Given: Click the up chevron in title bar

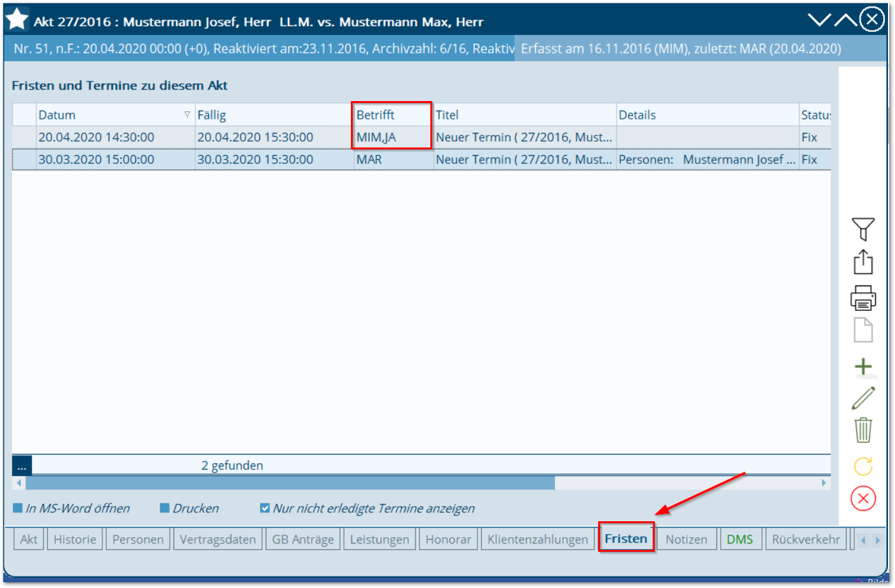Looking at the screenshot, I should coord(845,20).
